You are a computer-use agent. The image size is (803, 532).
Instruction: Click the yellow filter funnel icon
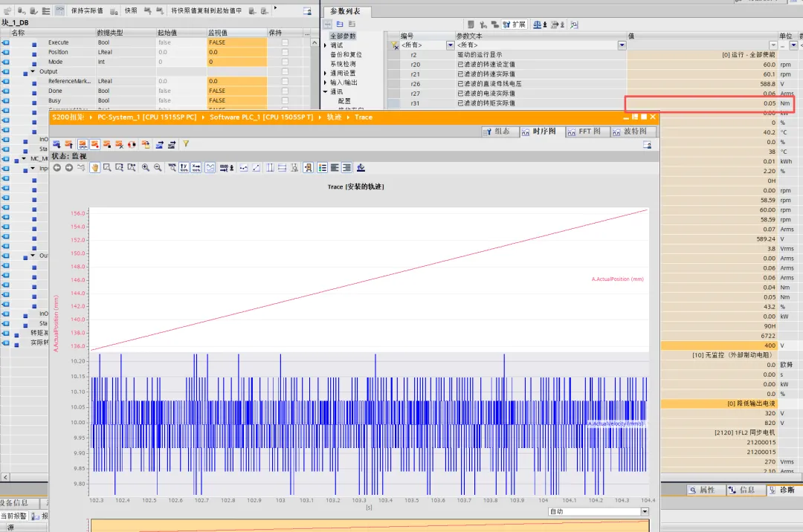point(186,144)
